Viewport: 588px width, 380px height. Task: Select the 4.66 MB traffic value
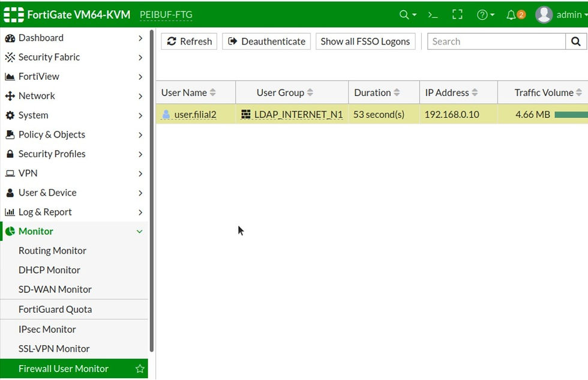pyautogui.click(x=533, y=115)
